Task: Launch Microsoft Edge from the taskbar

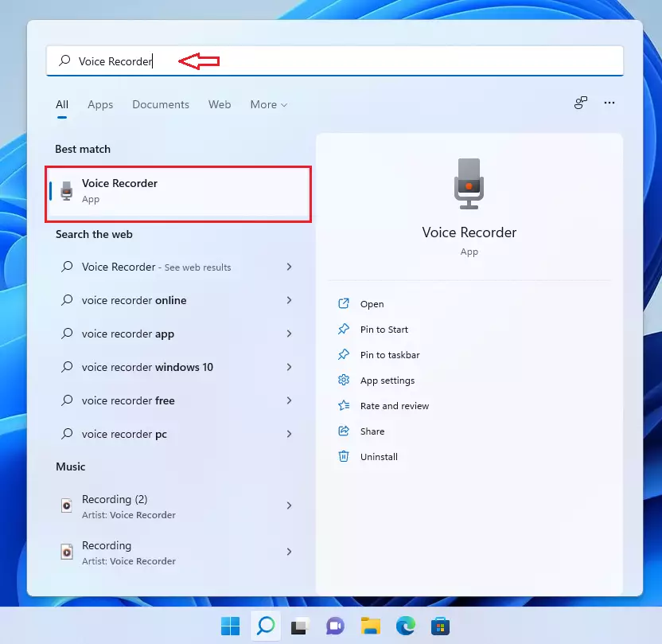Action: click(405, 626)
